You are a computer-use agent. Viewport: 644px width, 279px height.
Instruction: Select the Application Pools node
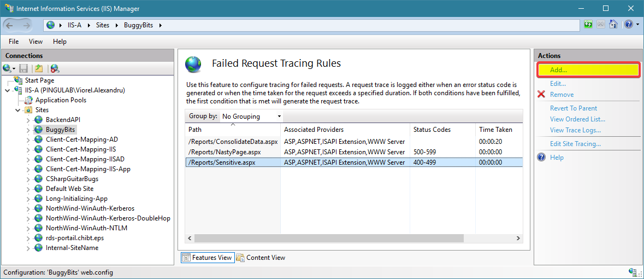click(61, 100)
